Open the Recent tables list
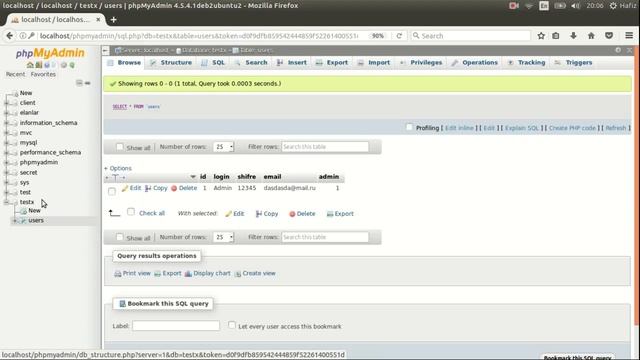This screenshot has height=360, width=640. [x=16, y=74]
